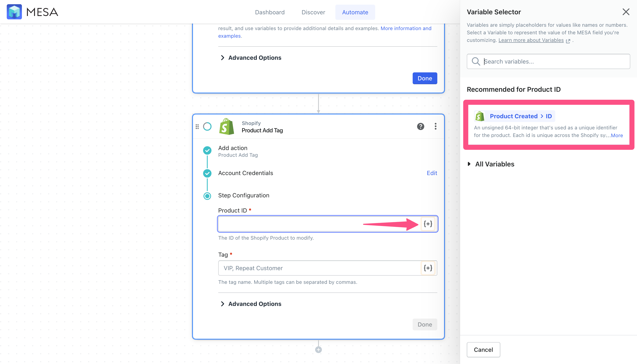Click Cancel in Variable Selector
Screen dimensions: 637x364
(483, 350)
